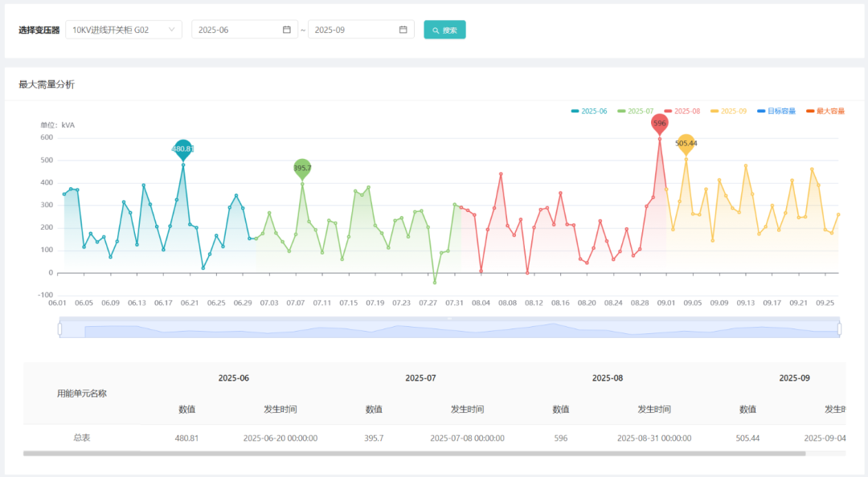Image resolution: width=868 pixels, height=477 pixels.
Task: Hide the 2025-09 legend series
Action: tap(729, 111)
